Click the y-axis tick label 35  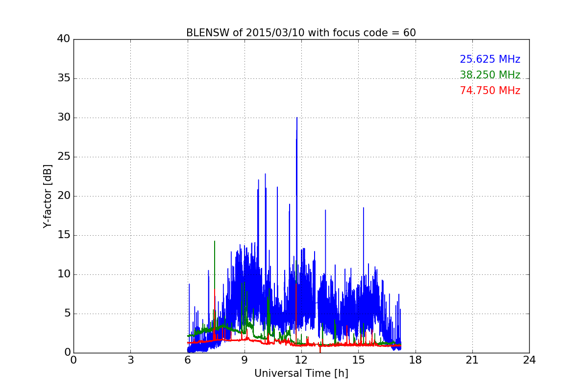[x=64, y=78]
